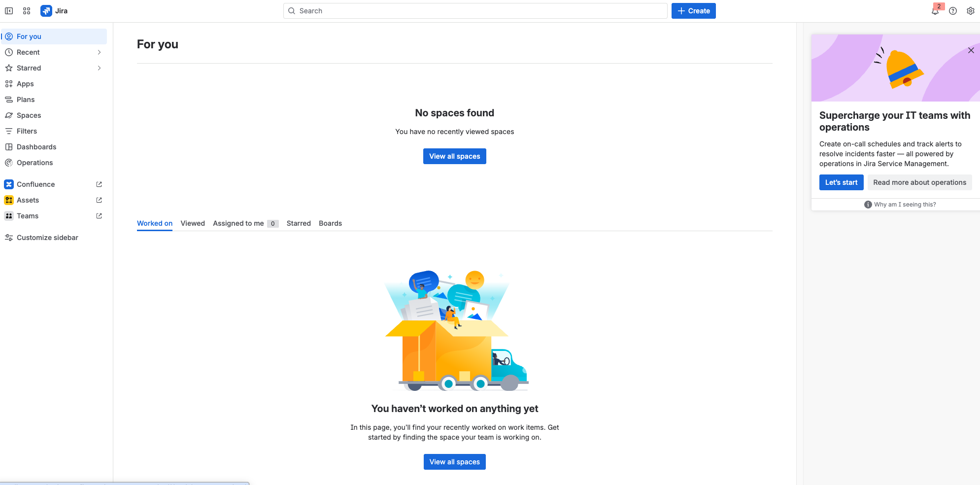Switch to the Assigned to me tab
This screenshot has width=980, height=485.
click(238, 223)
